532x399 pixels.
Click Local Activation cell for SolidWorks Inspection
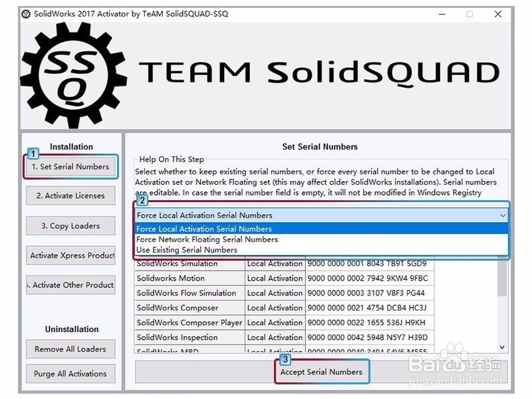[x=275, y=337]
